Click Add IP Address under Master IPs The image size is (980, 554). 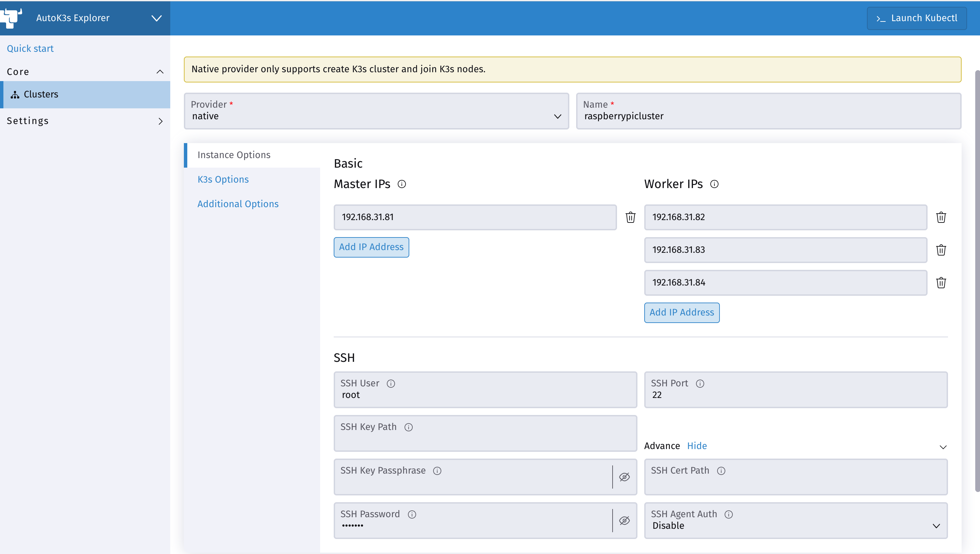coord(371,247)
